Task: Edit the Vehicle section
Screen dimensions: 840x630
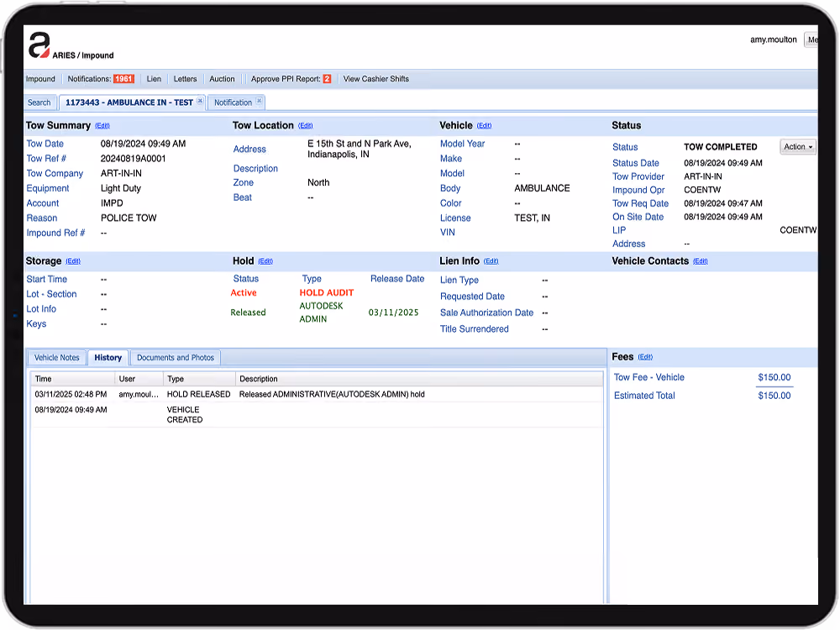Action: pos(485,125)
